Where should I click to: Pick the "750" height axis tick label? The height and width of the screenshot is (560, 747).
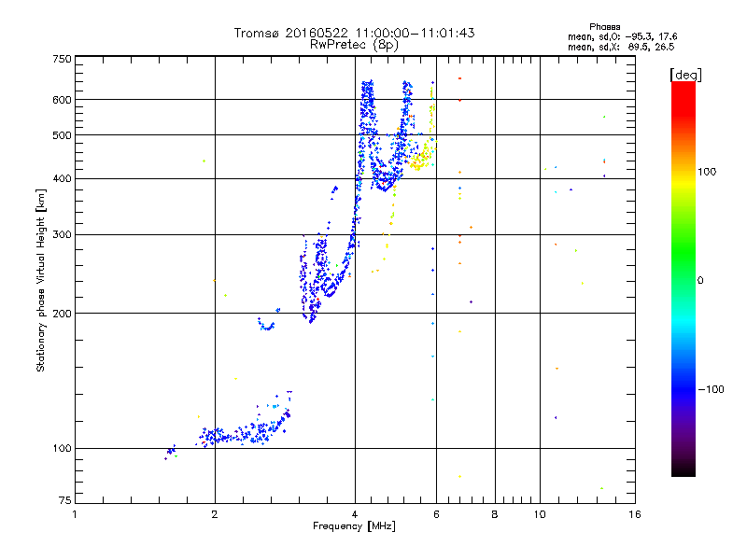(x=62, y=59)
